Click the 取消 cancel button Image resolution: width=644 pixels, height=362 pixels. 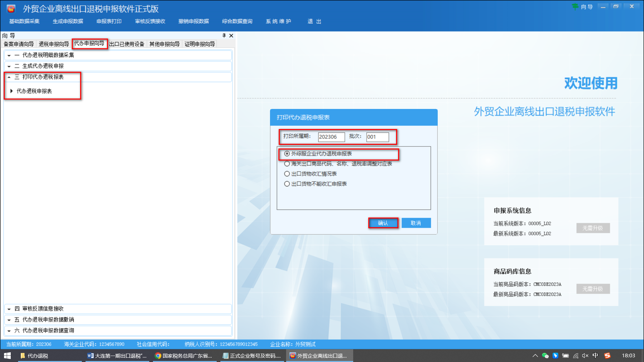click(416, 223)
